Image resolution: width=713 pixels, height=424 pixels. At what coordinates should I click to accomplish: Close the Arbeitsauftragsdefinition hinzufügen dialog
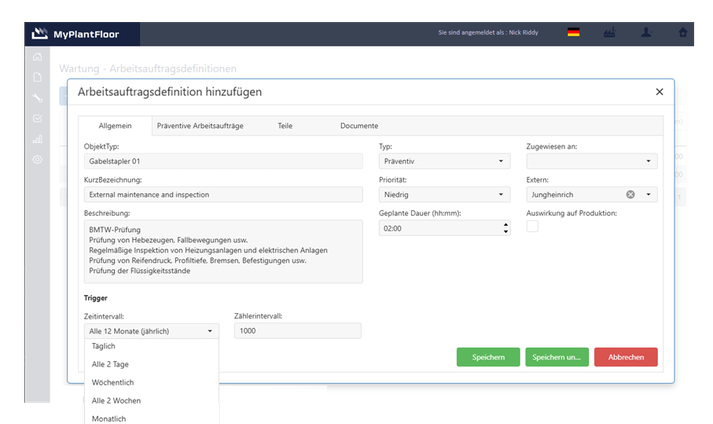point(659,92)
